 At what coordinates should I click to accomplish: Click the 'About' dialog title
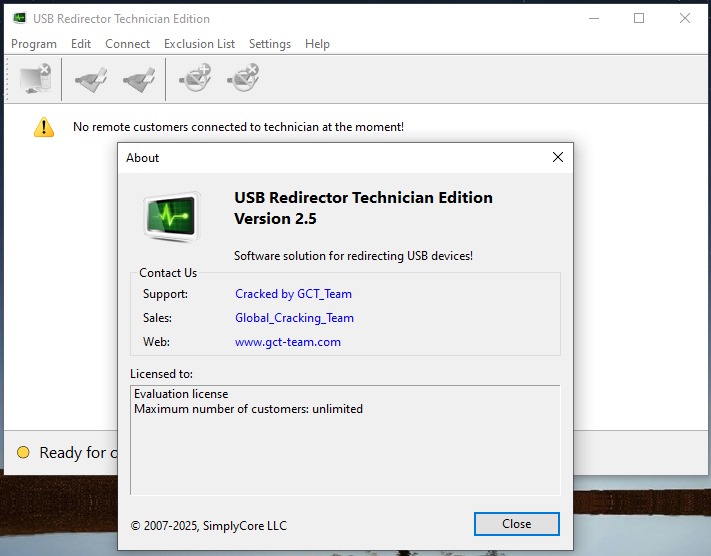(x=142, y=158)
